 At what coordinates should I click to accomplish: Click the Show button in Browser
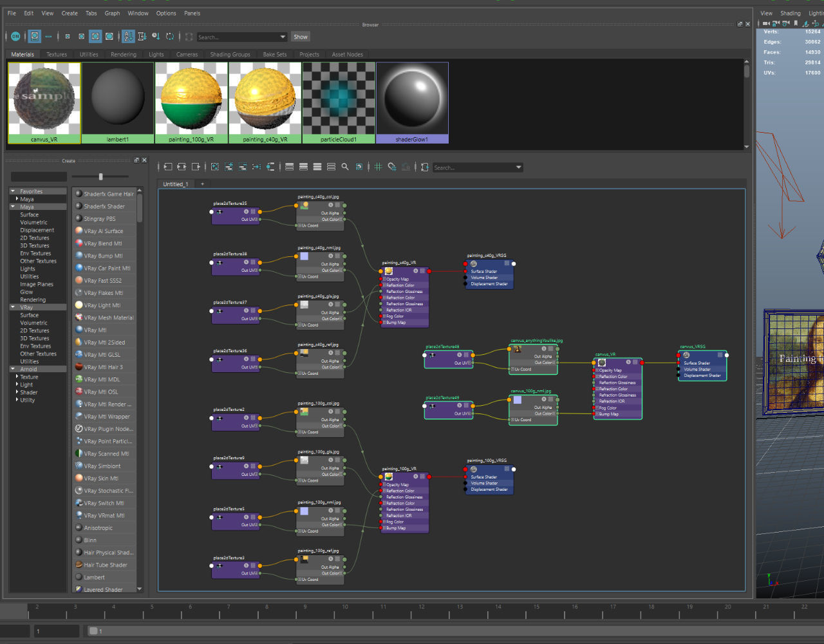pos(301,37)
